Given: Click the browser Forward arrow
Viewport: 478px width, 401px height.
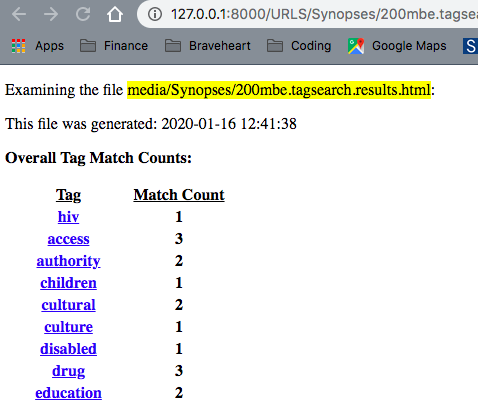Looking at the screenshot, I should click(x=51, y=14).
